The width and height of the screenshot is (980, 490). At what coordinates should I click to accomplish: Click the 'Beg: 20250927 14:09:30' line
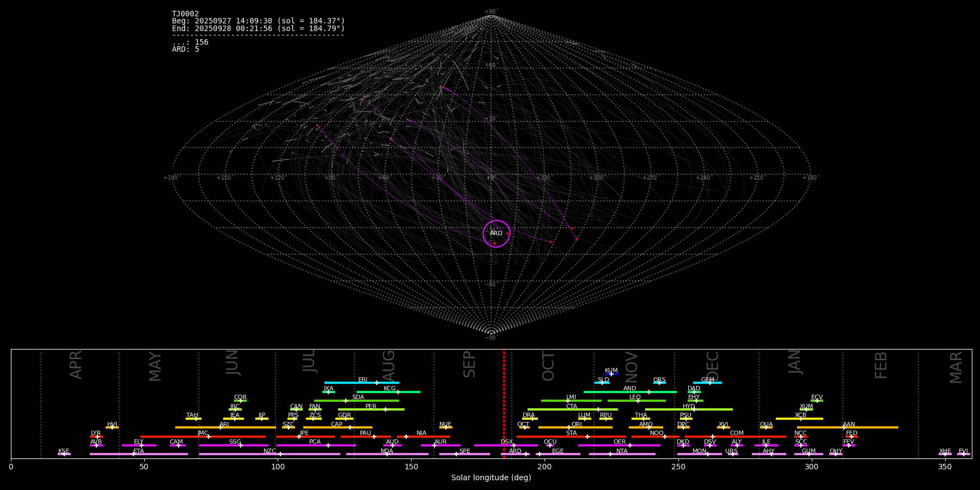click(259, 21)
